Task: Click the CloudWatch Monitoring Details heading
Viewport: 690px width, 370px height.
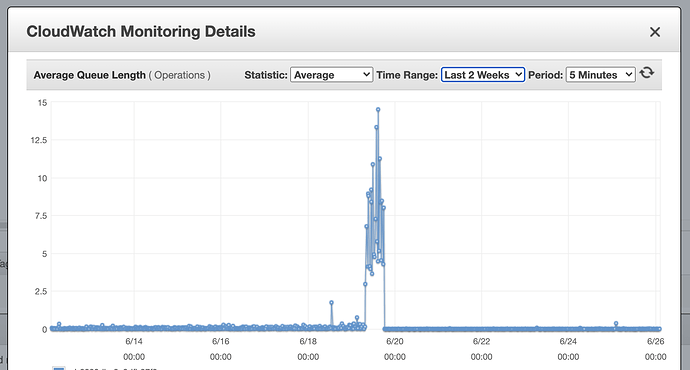Action: click(x=141, y=32)
